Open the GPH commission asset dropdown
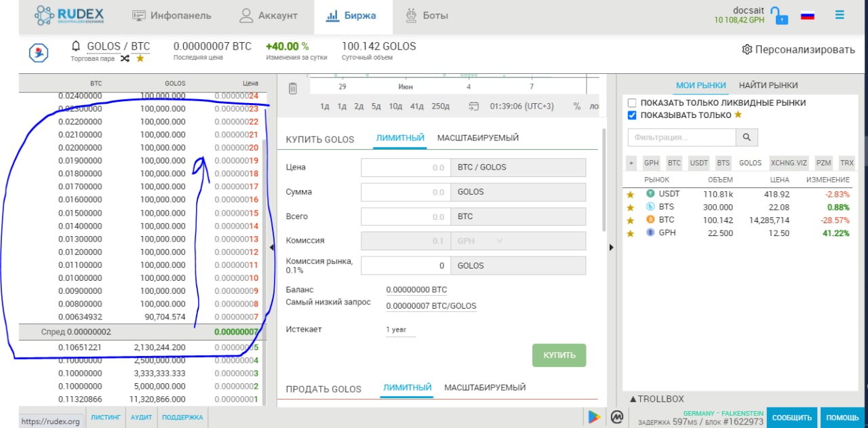Viewport: 868px width, 428px height. 517,241
